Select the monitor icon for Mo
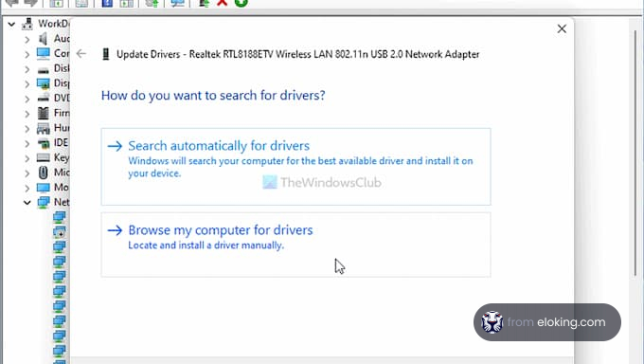 [43, 188]
